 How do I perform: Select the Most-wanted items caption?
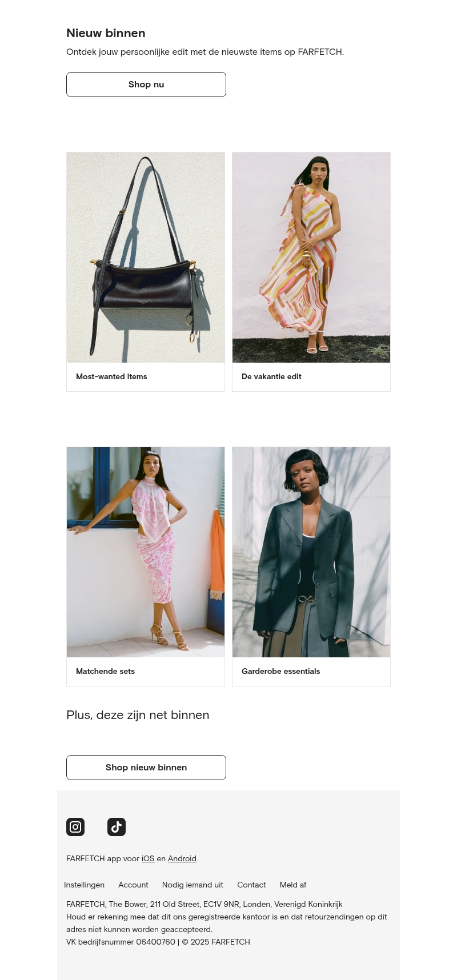[111, 377]
